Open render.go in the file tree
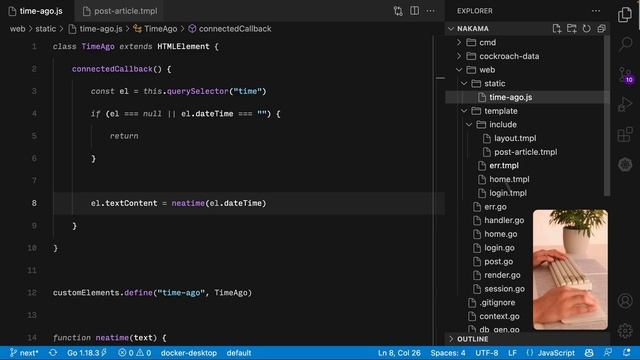640x360 pixels. [502, 276]
